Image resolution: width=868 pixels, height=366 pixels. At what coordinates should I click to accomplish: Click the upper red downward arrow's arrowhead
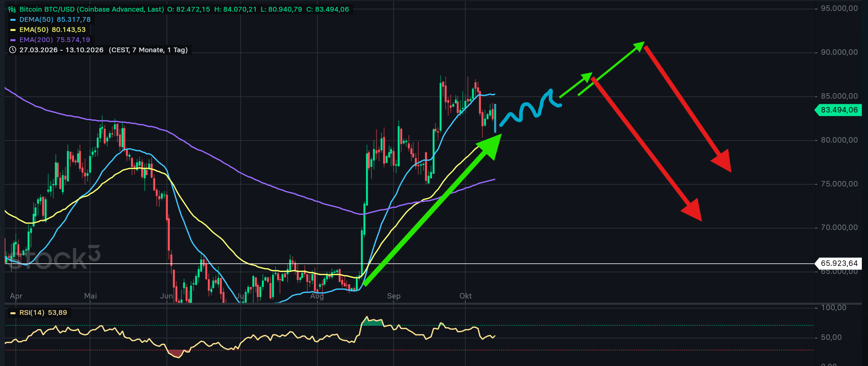(x=722, y=161)
